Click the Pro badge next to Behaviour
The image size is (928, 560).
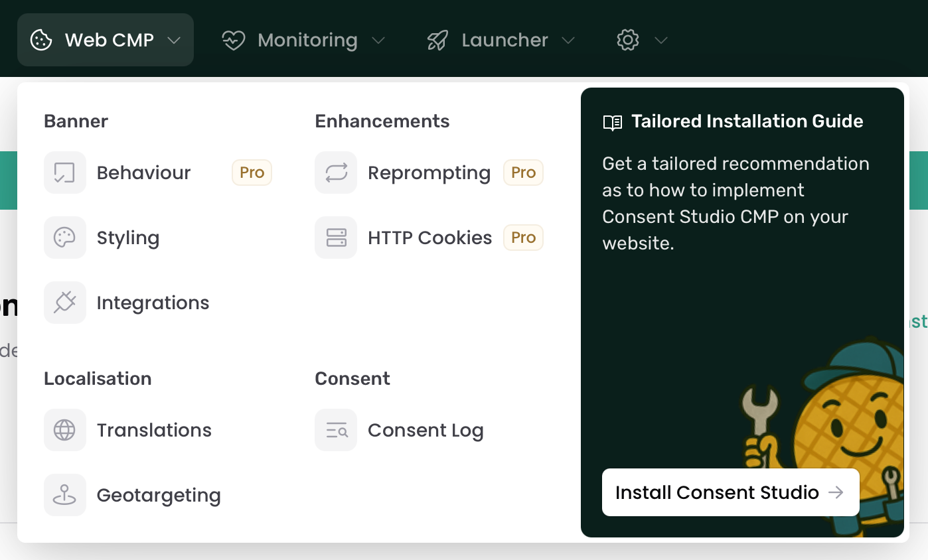tap(252, 173)
